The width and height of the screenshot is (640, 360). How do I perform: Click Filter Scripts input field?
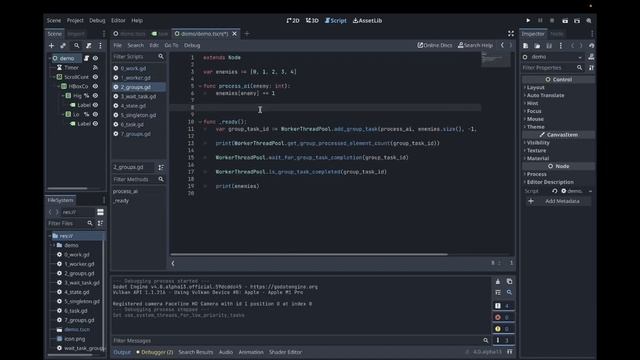coord(134,57)
